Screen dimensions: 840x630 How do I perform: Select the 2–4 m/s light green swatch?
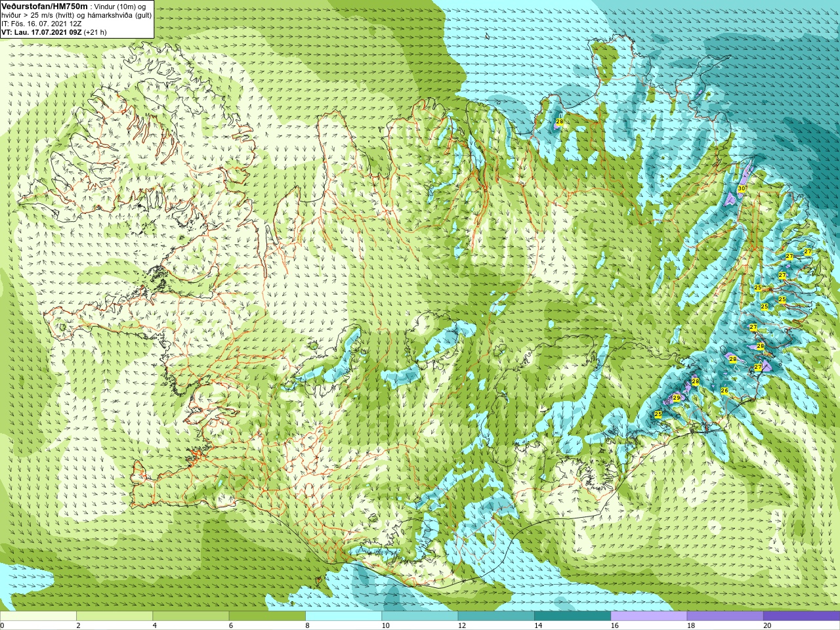114,616
